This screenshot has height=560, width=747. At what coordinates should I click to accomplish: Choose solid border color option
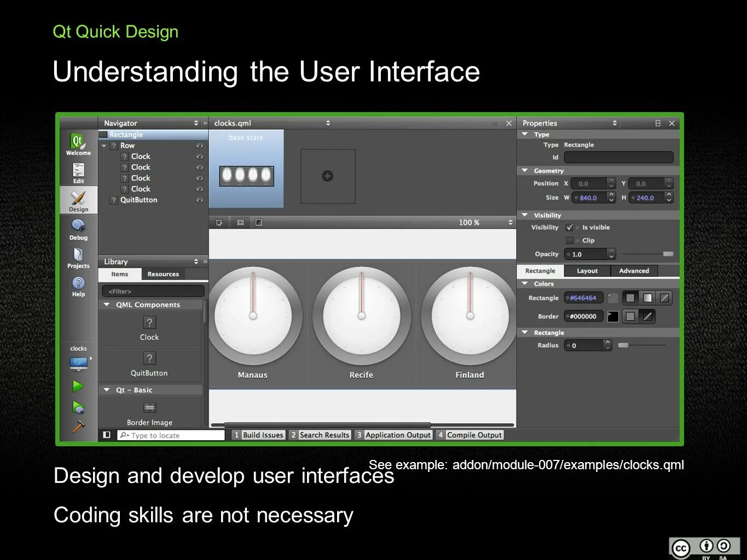point(630,316)
